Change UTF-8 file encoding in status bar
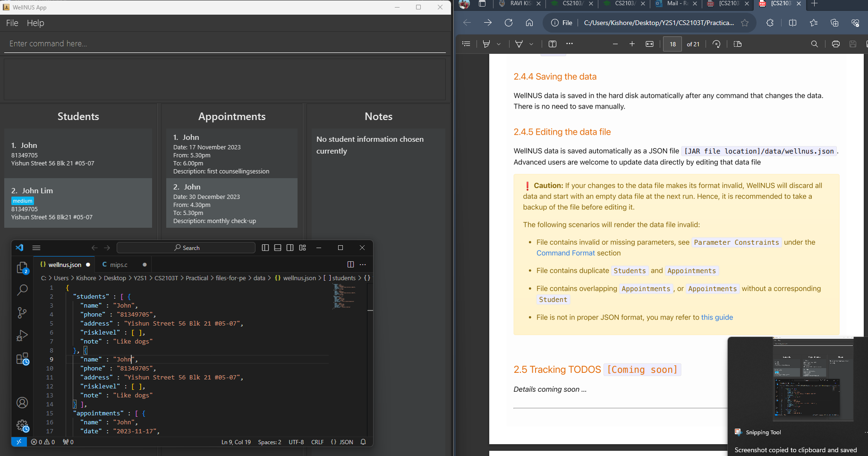The image size is (868, 456). click(296, 442)
